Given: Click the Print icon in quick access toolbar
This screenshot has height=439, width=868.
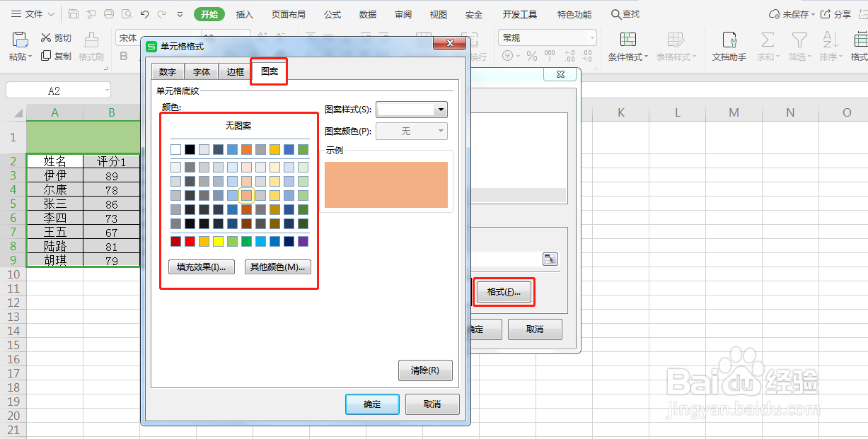Looking at the screenshot, I should [108, 13].
